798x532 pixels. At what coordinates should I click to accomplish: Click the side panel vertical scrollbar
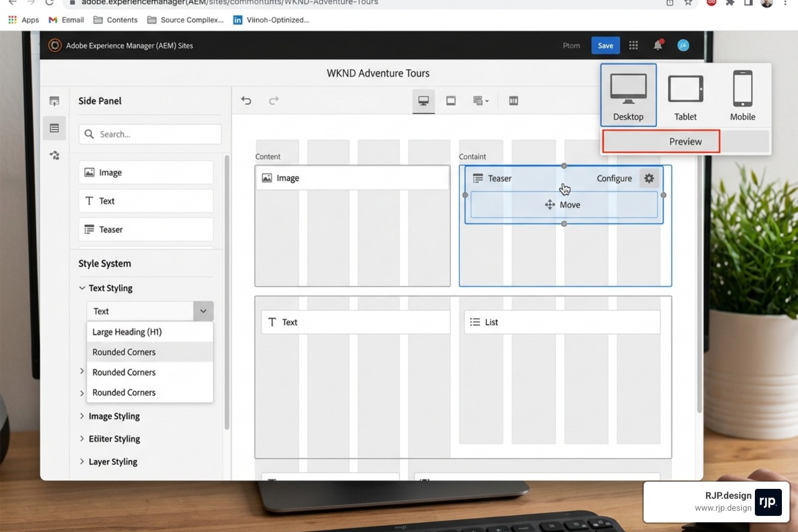(227, 292)
